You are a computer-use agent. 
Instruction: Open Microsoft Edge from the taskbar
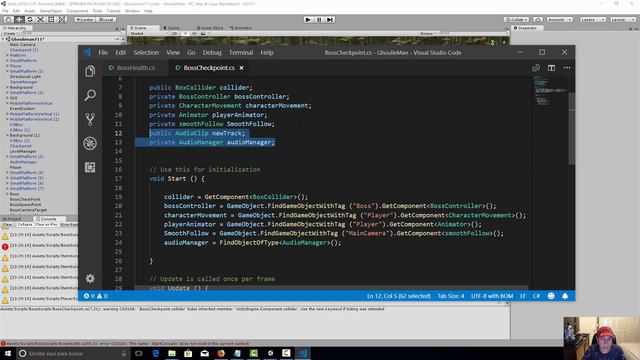coord(156,353)
